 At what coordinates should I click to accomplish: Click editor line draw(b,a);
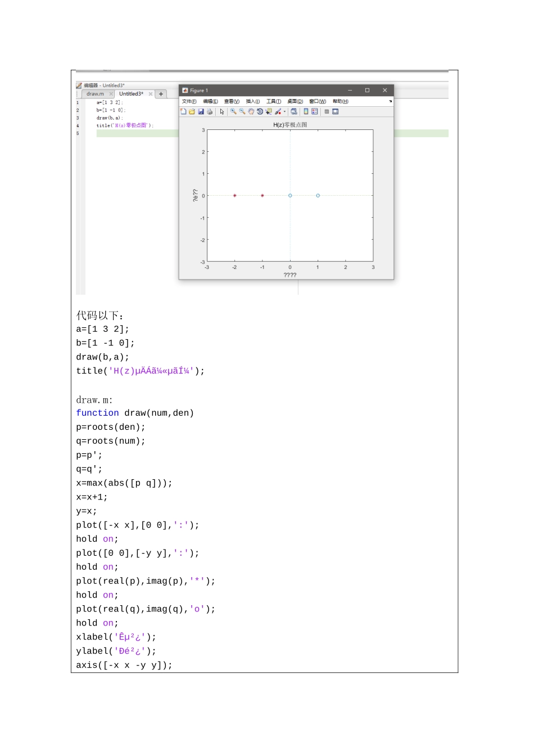click(x=110, y=118)
